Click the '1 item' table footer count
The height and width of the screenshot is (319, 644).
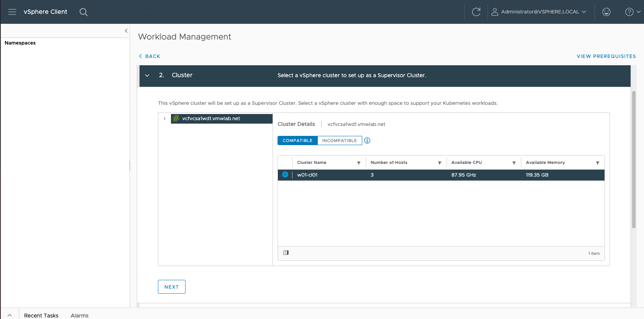594,253
